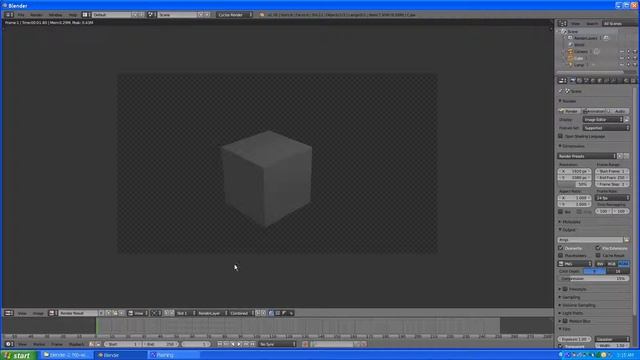The width and height of the screenshot is (640, 360).
Task: Expand the Sampling panel
Action: (x=571, y=297)
